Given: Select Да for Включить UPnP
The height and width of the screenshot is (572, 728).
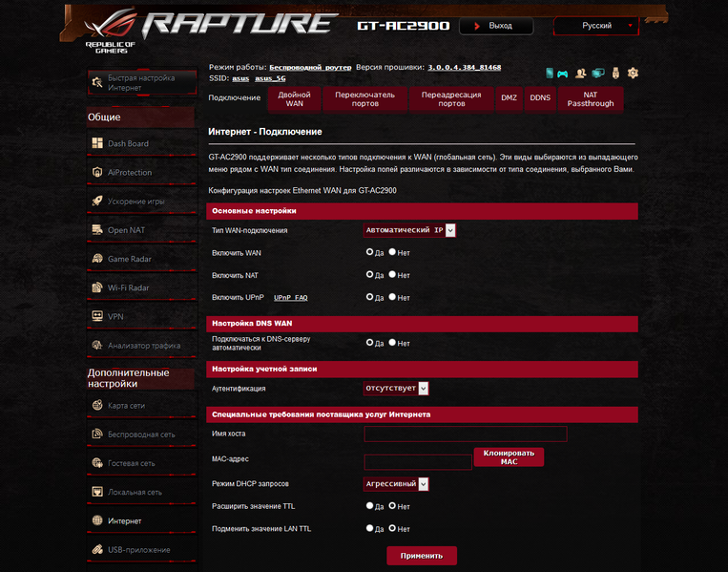Looking at the screenshot, I should 369,296.
